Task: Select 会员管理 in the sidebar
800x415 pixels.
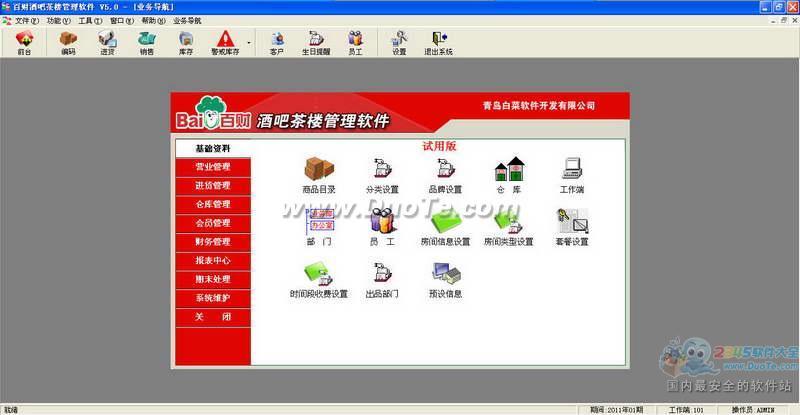Action: (213, 223)
